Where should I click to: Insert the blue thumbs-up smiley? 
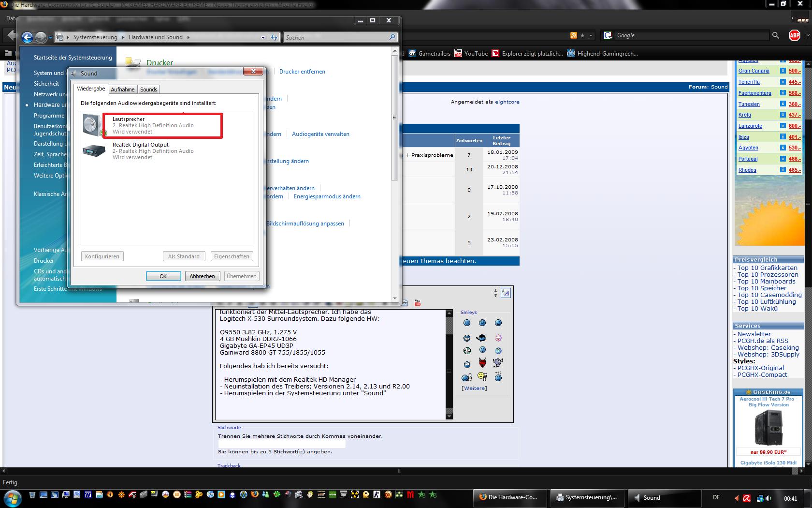(466, 377)
